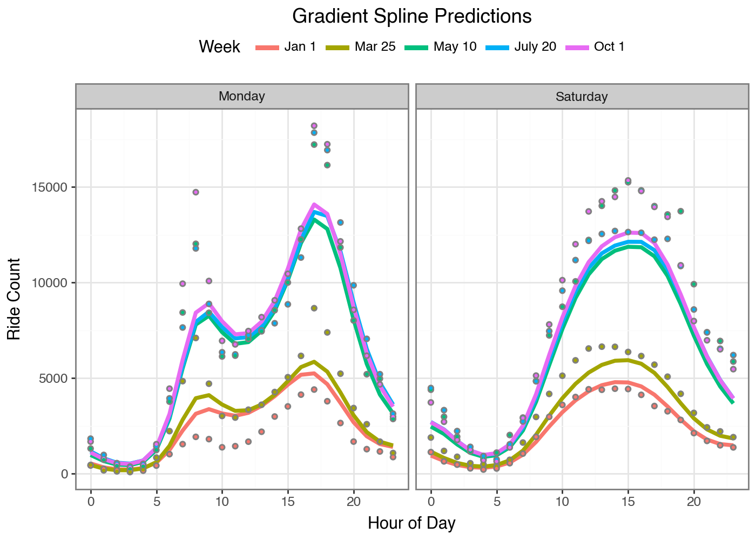Click the Mar 25 olive legend swatch

pyautogui.click(x=337, y=48)
